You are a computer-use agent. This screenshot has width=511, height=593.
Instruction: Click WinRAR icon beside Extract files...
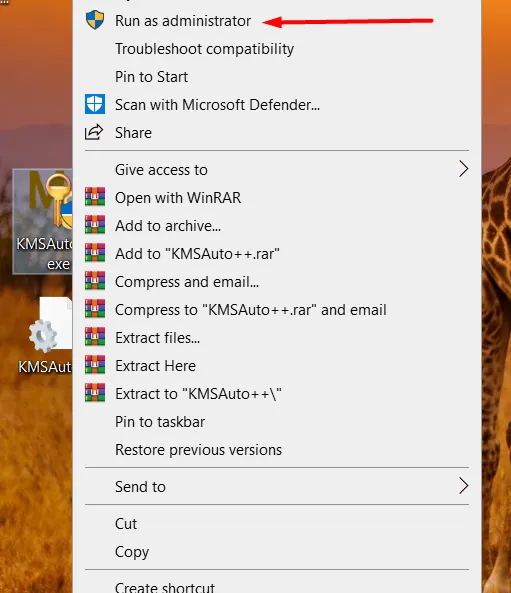(95, 337)
